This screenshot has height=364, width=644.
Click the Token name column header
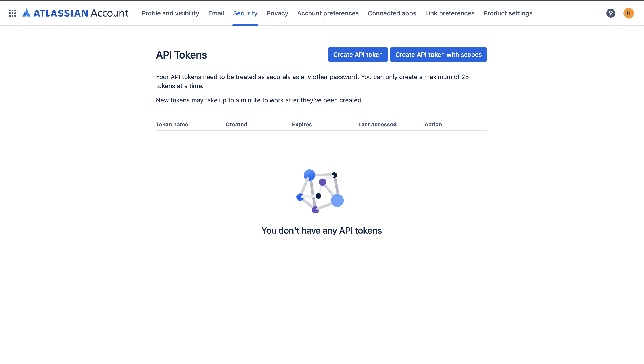[172, 125]
